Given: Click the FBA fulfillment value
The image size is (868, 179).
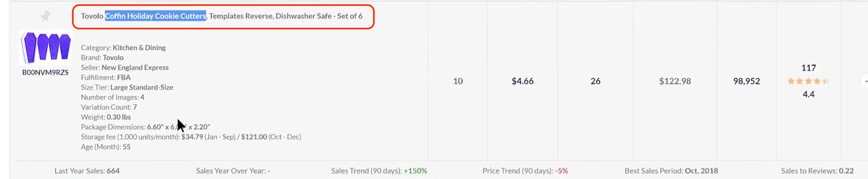Looking at the screenshot, I should (124, 77).
